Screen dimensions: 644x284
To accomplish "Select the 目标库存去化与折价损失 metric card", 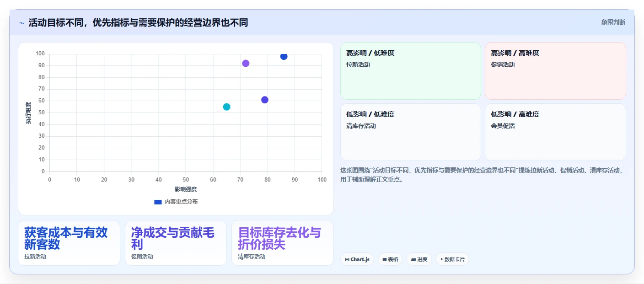I will click(x=283, y=243).
